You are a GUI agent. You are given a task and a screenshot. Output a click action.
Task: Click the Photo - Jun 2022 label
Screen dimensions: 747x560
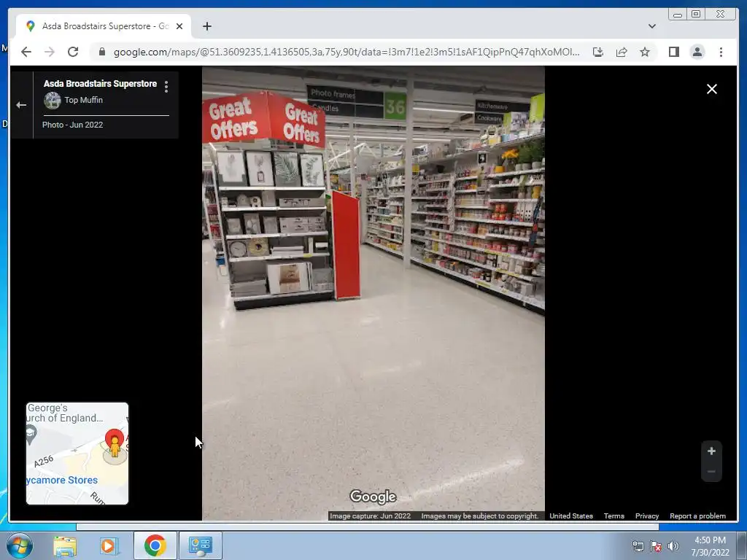coord(72,125)
